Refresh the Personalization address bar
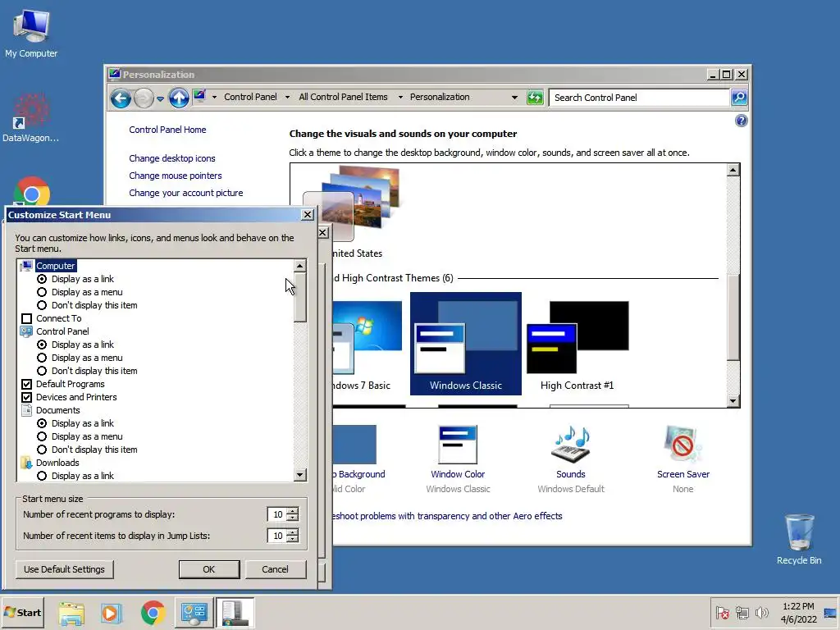The height and width of the screenshot is (630, 840). [535, 98]
